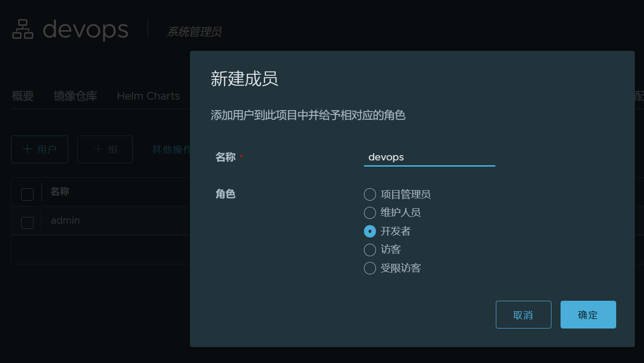Click the devops project hierarchy icon
The image size is (644, 363).
click(x=23, y=29)
